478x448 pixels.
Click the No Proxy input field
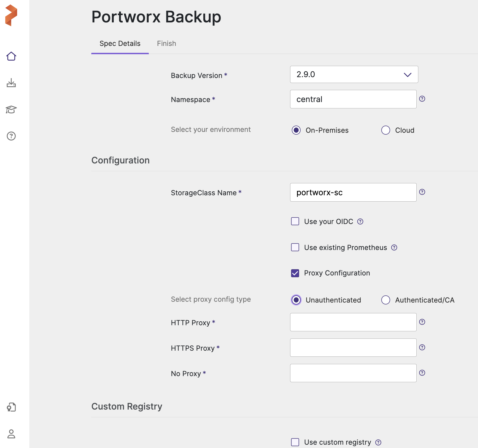coord(353,373)
